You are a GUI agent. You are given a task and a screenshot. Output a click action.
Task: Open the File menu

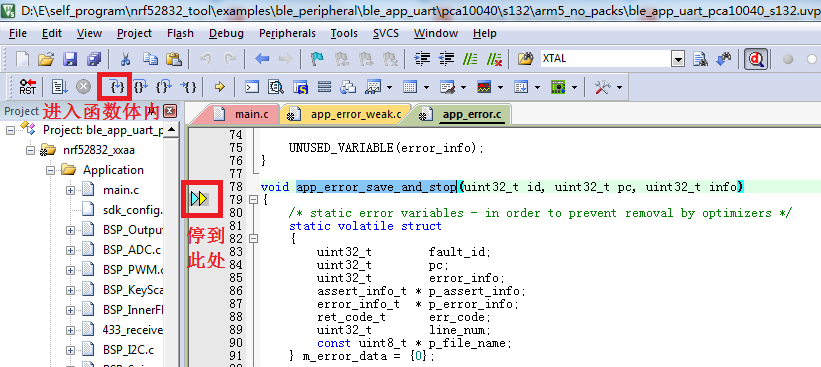[x=18, y=33]
